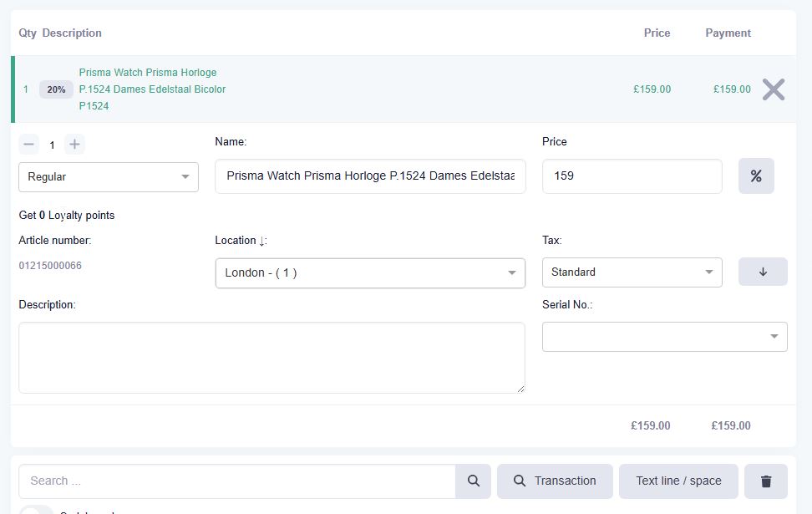Expand the London location dropdown
Image resolution: width=812 pixels, height=514 pixels.
370,273
